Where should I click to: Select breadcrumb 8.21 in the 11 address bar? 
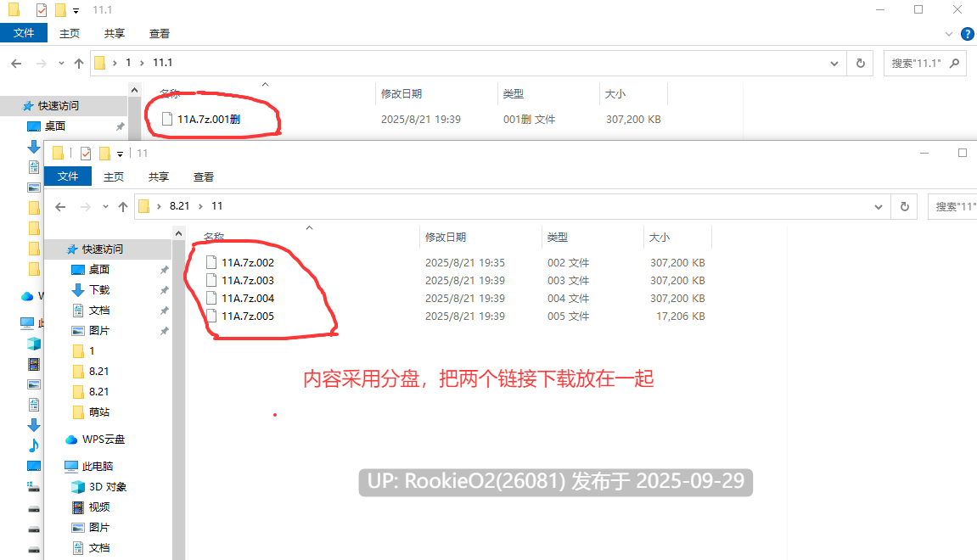pos(179,206)
